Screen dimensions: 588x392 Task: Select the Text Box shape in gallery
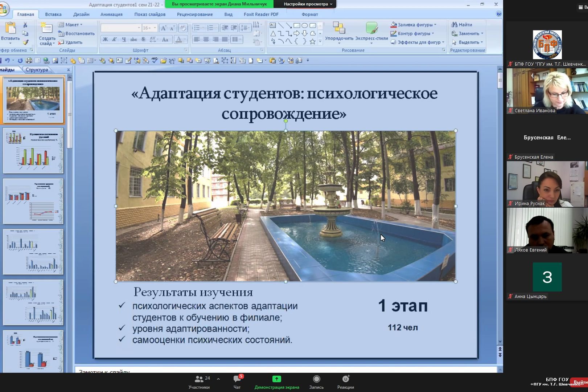click(273, 25)
